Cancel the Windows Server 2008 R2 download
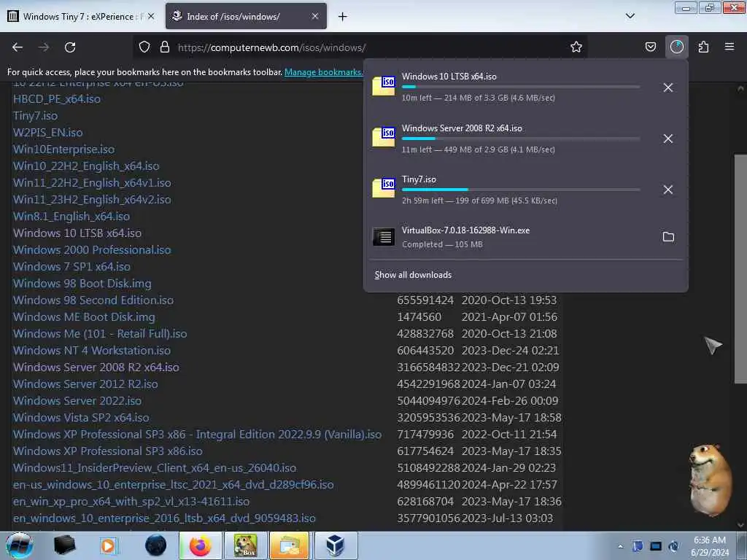 coord(668,139)
